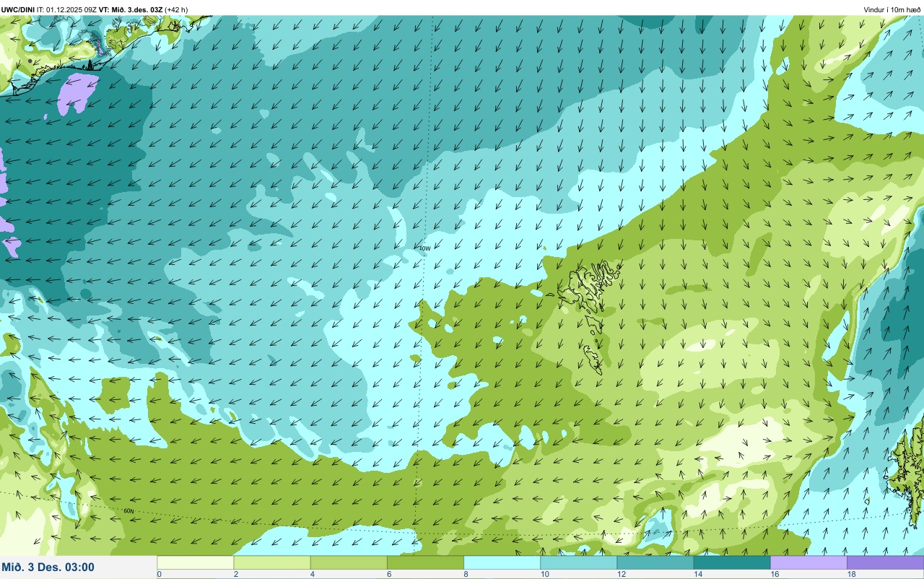This screenshot has width=924, height=579.
Task: Click the light teal 10–12 legend swatch
Action: pos(578,562)
